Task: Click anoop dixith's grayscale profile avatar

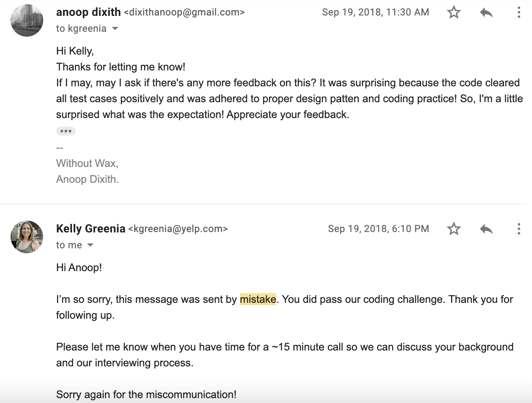Action: (x=27, y=20)
